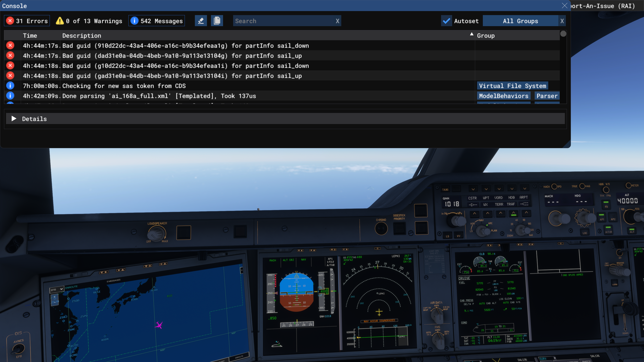Click the copy console log icon

(217, 21)
